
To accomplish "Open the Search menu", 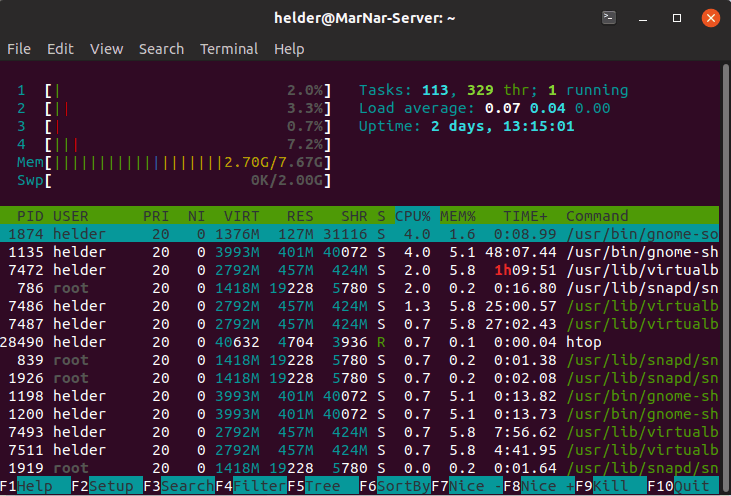I will tap(161, 49).
